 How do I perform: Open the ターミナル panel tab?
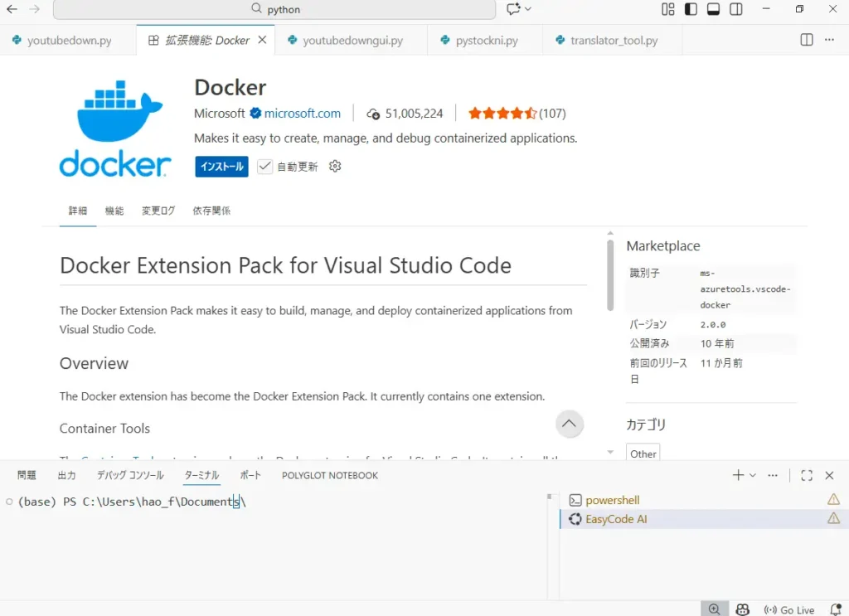(x=201, y=475)
